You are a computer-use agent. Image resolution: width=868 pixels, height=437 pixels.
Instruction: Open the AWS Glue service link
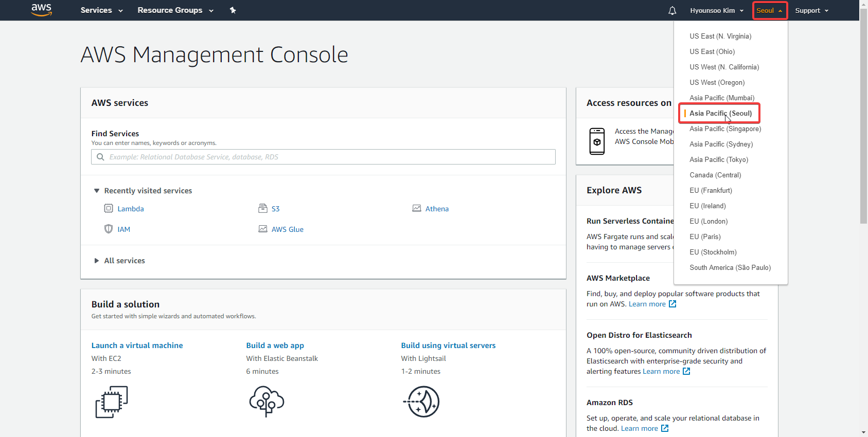(x=288, y=229)
